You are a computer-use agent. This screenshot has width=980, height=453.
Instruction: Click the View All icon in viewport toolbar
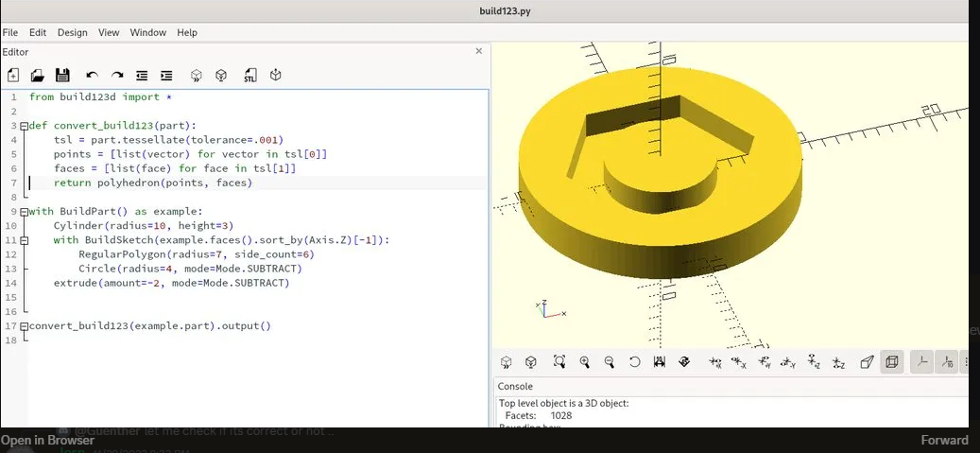(559, 362)
